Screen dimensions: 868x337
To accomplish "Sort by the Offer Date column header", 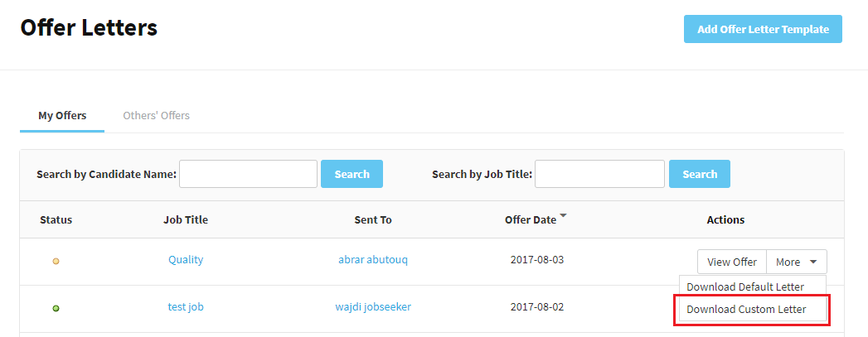I will [x=531, y=220].
